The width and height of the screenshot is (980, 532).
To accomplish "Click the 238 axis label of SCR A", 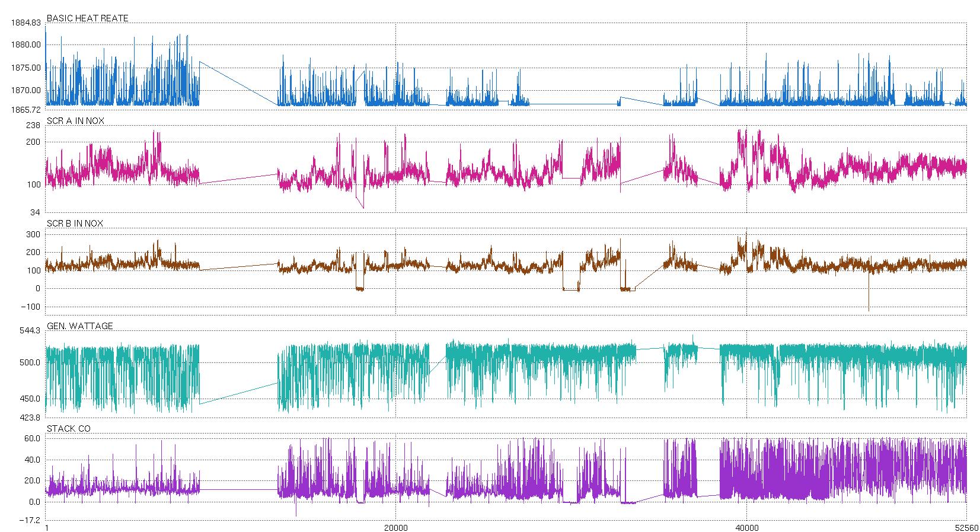I will (x=33, y=125).
